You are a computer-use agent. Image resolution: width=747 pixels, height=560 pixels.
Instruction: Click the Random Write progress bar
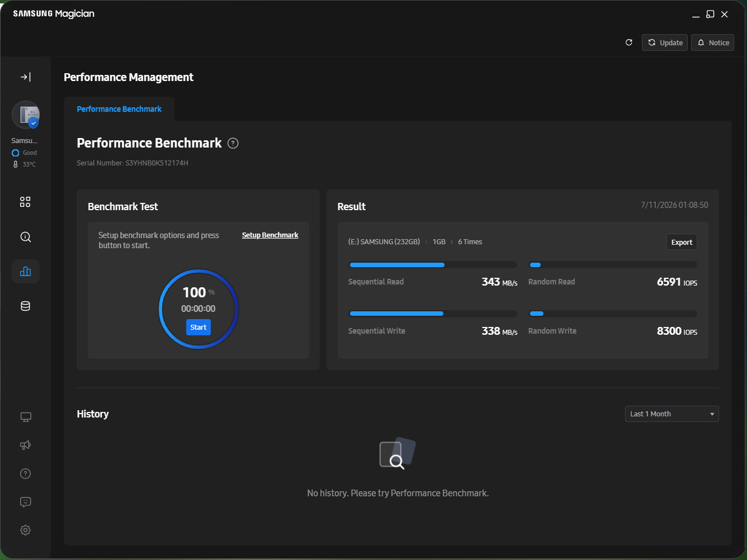[613, 314]
